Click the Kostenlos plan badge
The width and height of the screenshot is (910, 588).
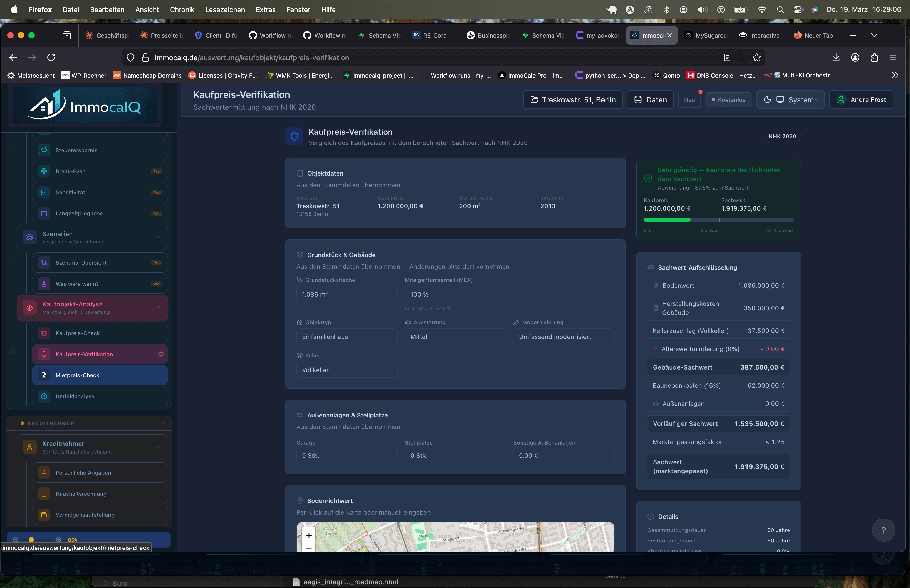[x=729, y=100]
